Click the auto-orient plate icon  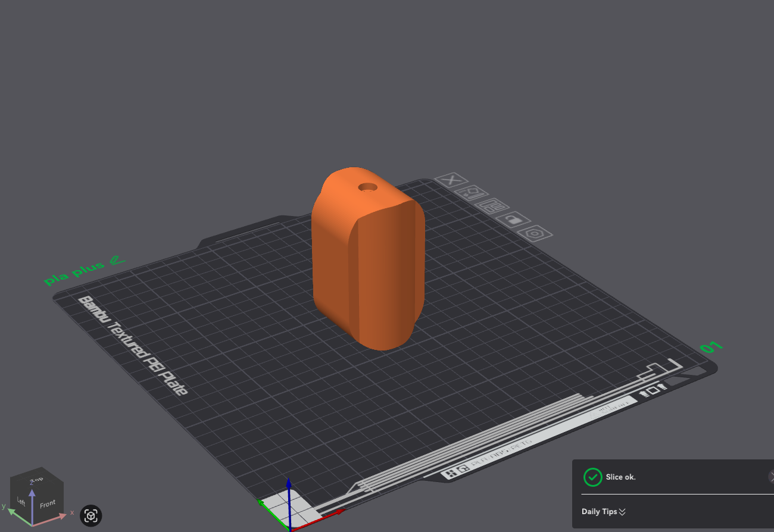pos(472,193)
